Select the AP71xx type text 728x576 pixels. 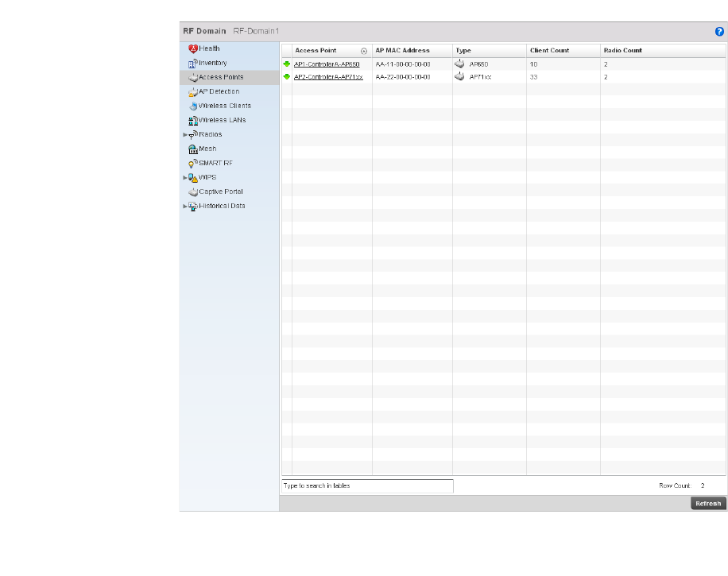pos(480,77)
